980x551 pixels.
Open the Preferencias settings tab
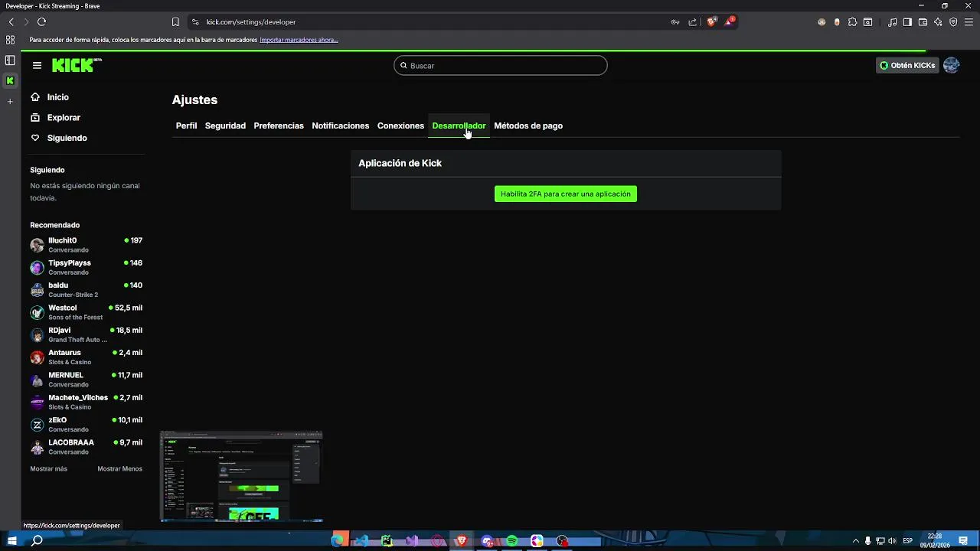point(279,126)
